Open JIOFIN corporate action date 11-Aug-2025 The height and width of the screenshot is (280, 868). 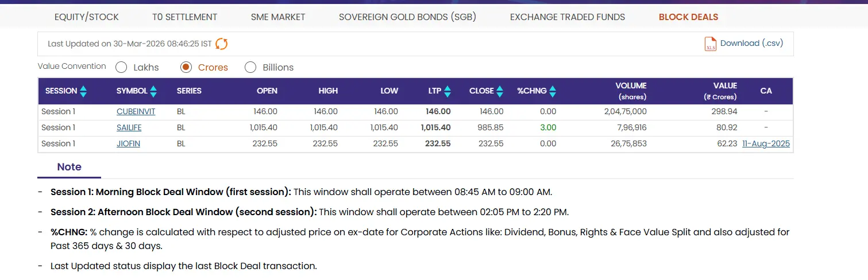tap(766, 143)
